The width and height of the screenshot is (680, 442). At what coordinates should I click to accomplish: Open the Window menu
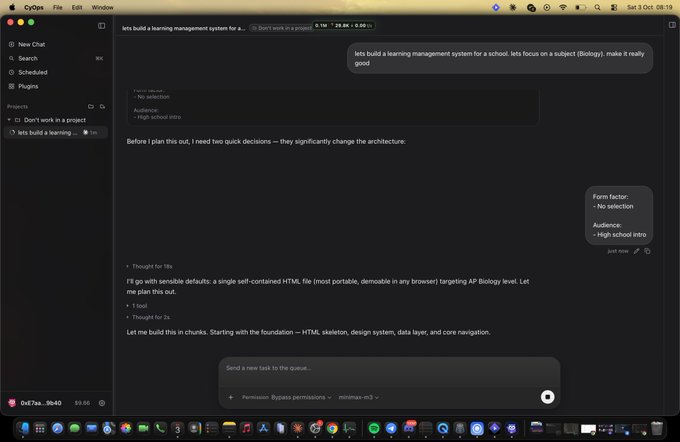pos(102,7)
